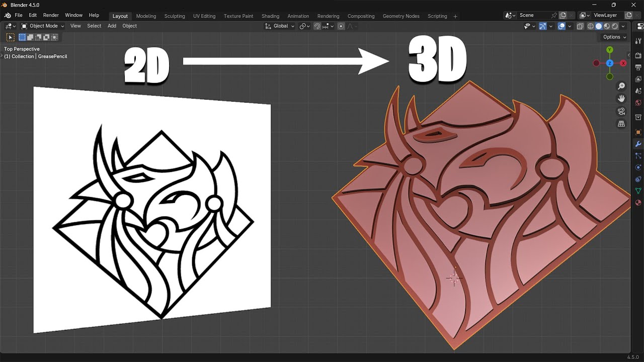
Task: Click the add view layer button
Action: pos(628,16)
